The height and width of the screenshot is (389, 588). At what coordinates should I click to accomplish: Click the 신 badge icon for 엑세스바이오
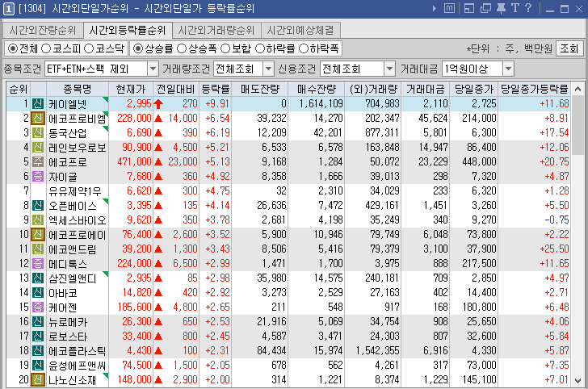(x=37, y=220)
